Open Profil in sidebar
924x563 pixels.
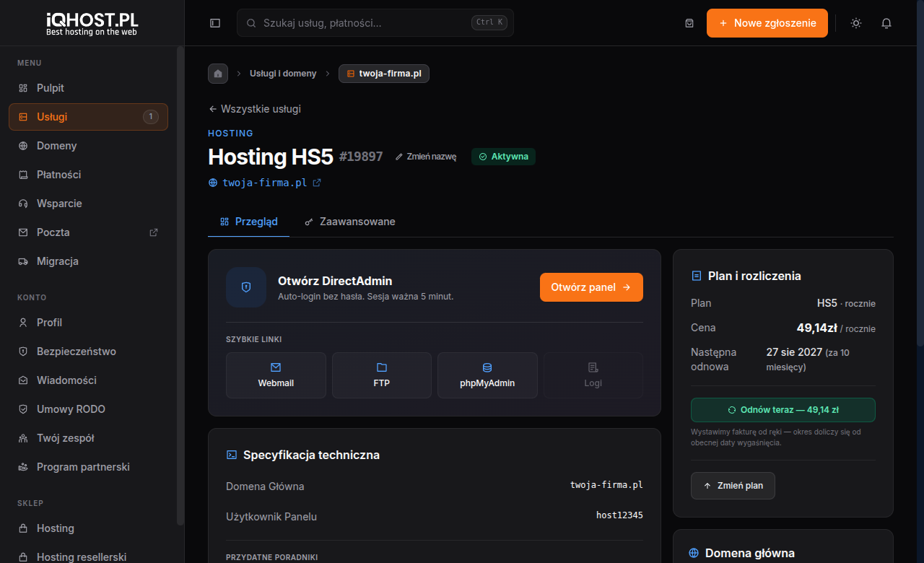(x=88, y=323)
